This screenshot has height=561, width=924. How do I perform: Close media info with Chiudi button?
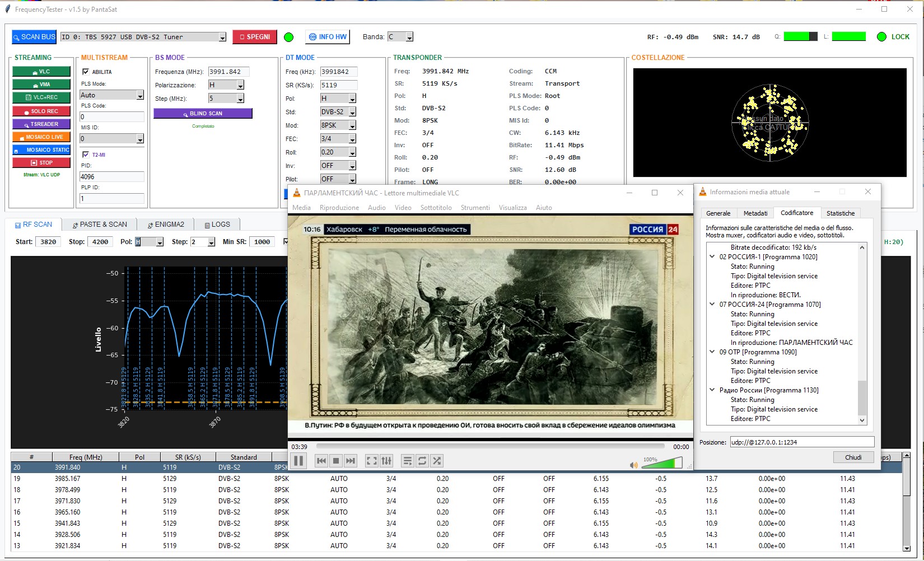pyautogui.click(x=853, y=457)
